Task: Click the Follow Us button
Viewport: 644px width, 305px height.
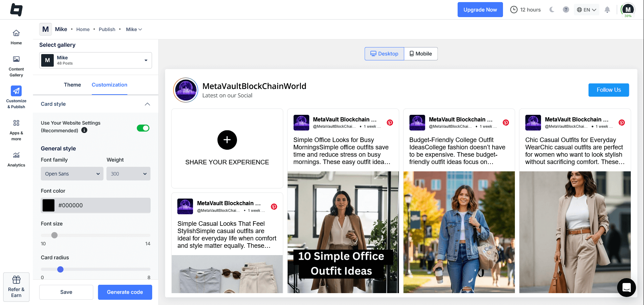Action: point(609,90)
